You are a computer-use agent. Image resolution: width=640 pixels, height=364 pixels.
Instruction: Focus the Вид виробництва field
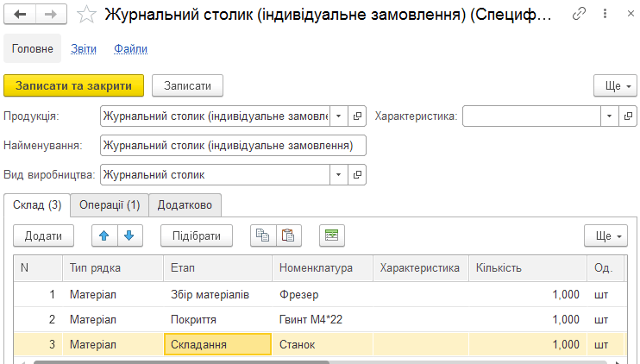[x=215, y=174]
